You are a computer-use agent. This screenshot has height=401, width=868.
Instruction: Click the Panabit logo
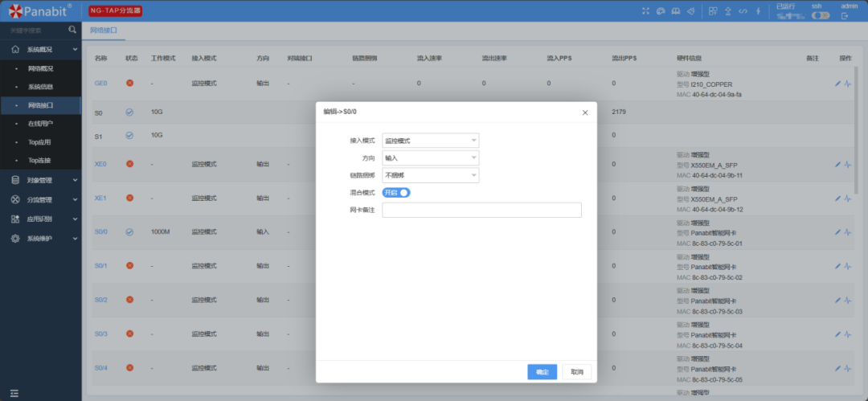(x=40, y=10)
